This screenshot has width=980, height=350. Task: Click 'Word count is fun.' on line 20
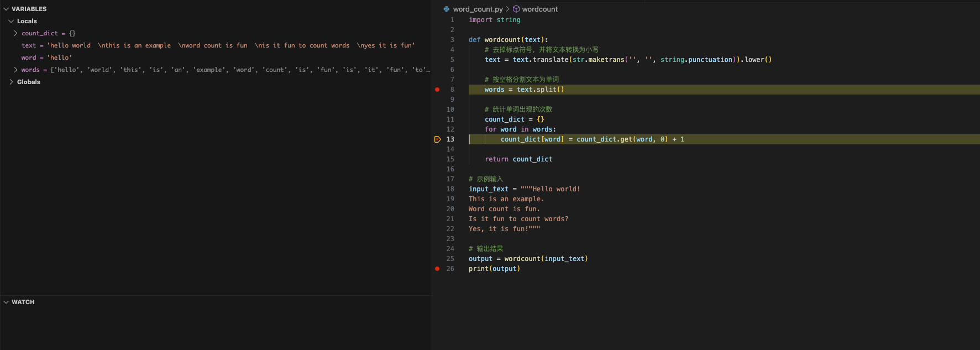(504, 209)
